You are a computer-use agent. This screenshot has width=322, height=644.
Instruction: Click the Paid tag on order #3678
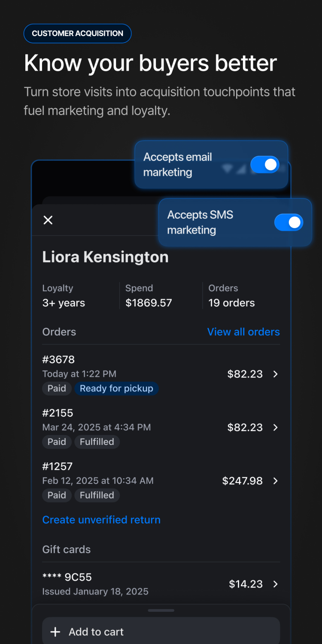(57, 389)
